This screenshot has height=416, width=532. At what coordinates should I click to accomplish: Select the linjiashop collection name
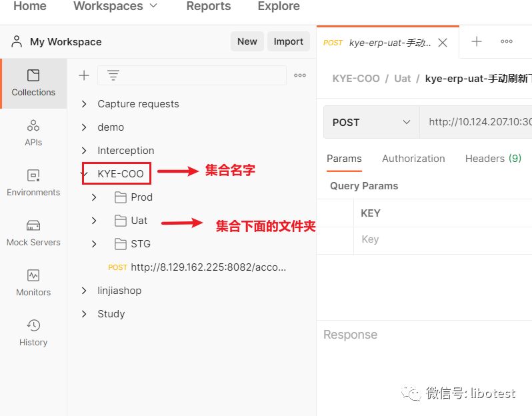pos(119,291)
